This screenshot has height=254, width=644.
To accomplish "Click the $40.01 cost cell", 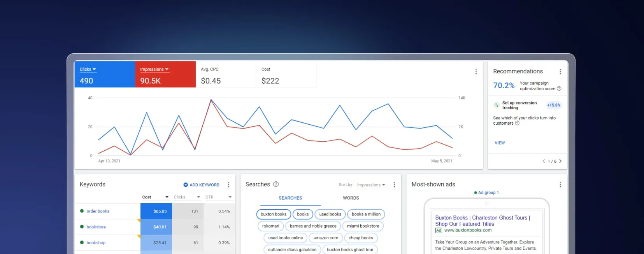I will [156, 227].
